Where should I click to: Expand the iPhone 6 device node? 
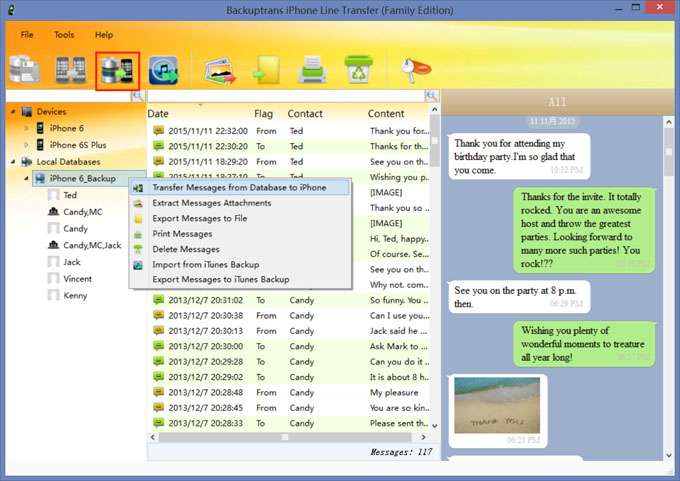pyautogui.click(x=26, y=128)
